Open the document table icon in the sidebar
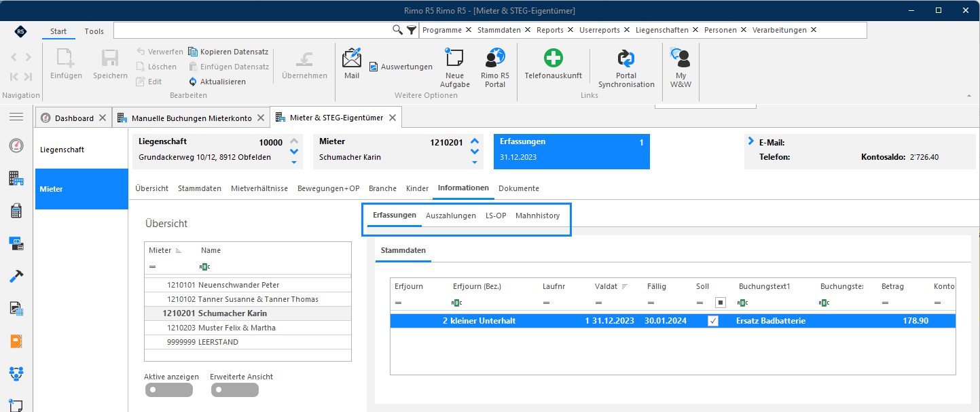The width and height of the screenshot is (980, 412). [16, 309]
